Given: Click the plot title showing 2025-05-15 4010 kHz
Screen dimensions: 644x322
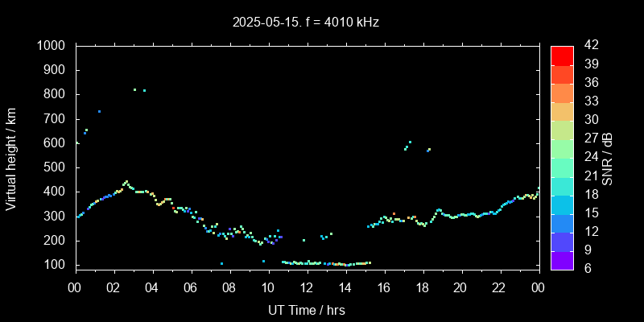Looking at the screenshot, I should coord(306,23).
